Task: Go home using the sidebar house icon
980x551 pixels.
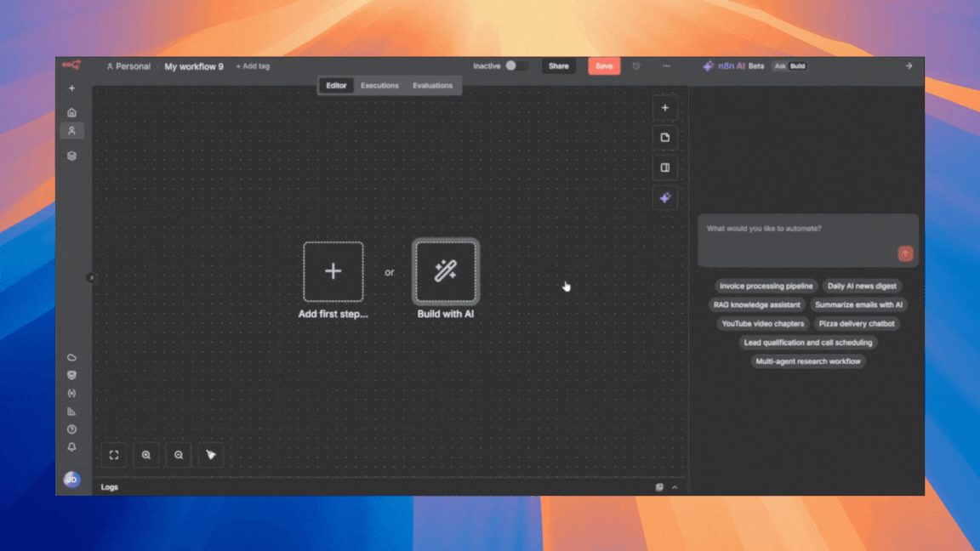Action: click(x=71, y=111)
